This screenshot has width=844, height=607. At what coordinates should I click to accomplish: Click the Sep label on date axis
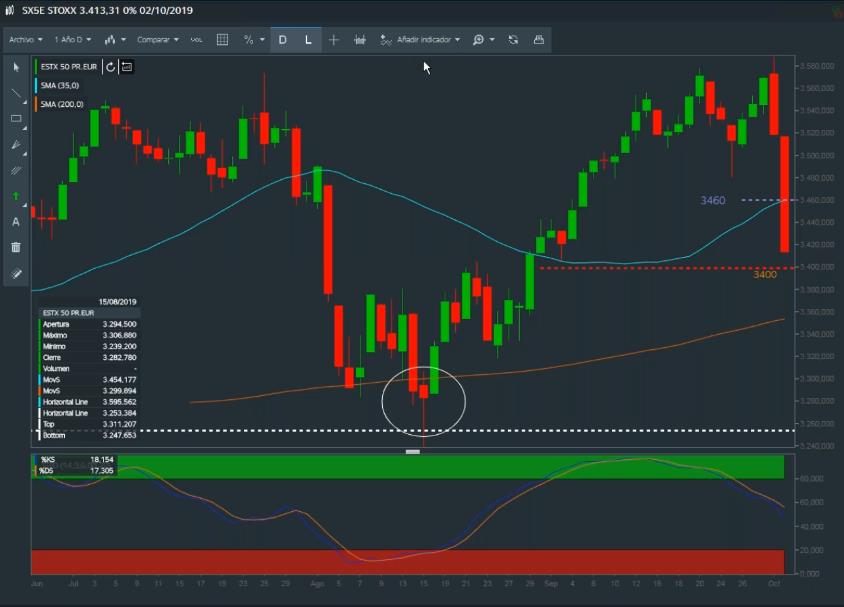(x=550, y=584)
